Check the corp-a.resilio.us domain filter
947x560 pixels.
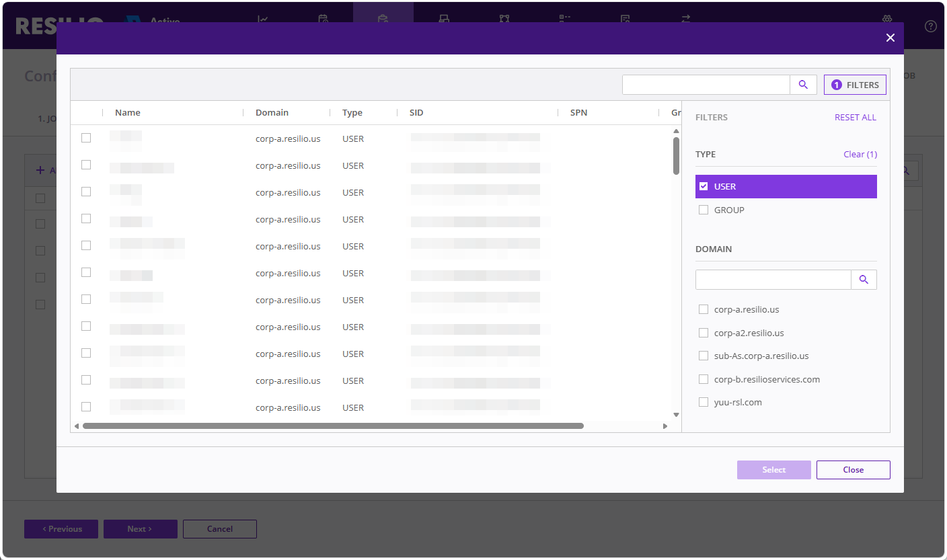(x=704, y=309)
